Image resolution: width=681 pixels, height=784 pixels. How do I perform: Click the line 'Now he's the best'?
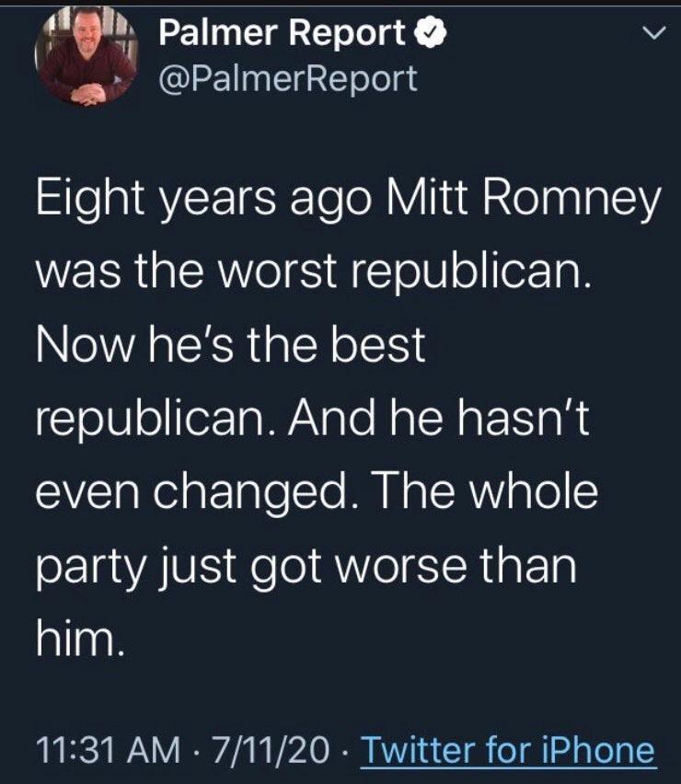(x=230, y=345)
